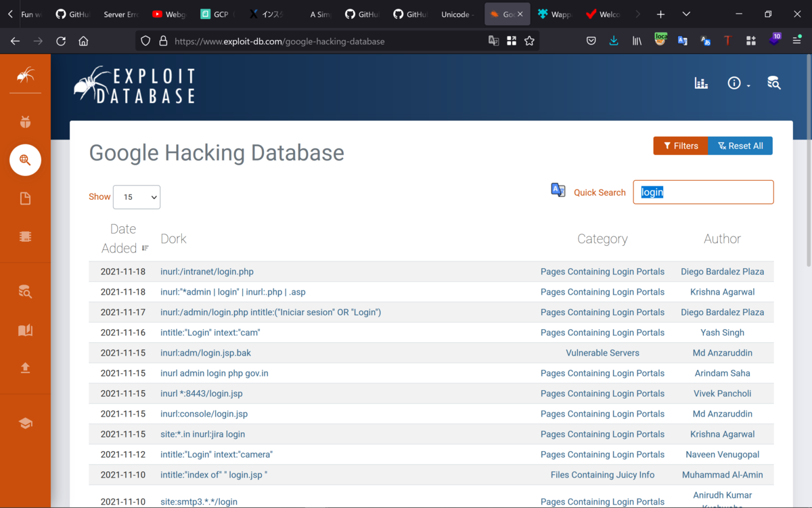Go to the browser Home icon
Viewport: 812px width, 508px height.
point(83,41)
